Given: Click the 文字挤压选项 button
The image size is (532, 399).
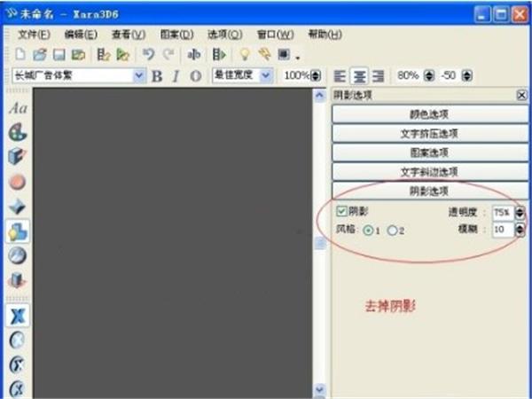Looking at the screenshot, I should pos(430,133).
